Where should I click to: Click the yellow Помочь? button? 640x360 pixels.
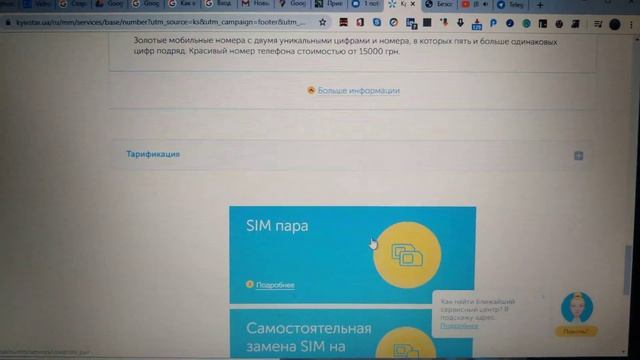coord(576,331)
